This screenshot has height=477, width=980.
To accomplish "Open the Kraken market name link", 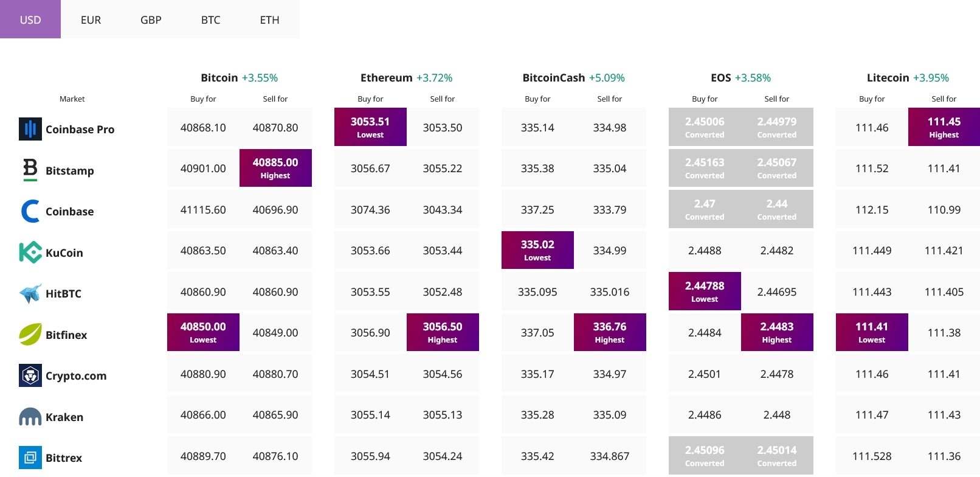I will pos(64,417).
